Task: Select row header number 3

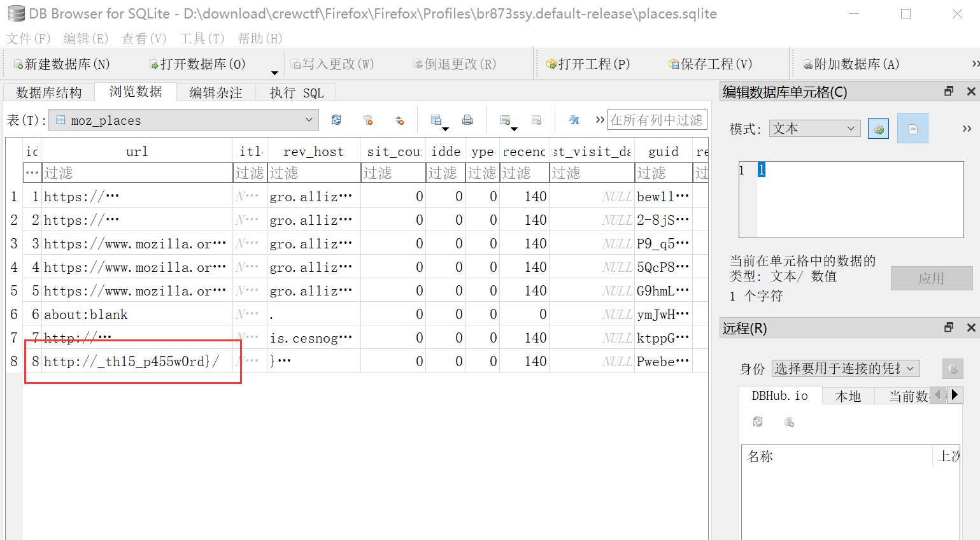Action: [14, 243]
